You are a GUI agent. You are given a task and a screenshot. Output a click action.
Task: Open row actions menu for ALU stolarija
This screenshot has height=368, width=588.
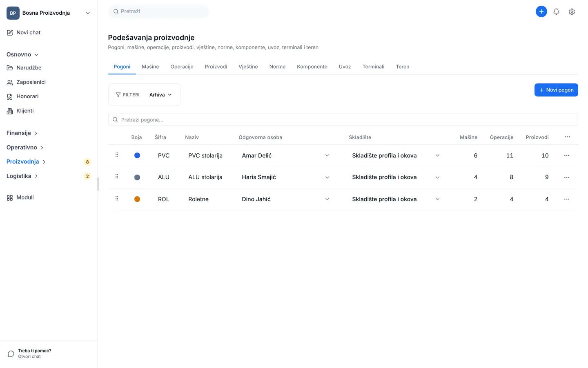(x=567, y=177)
